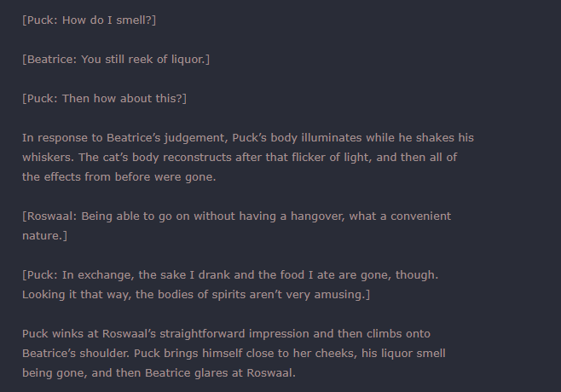
Task: Click the phrase 'Beatrice glares at Roswaal'
Action: 220,373
